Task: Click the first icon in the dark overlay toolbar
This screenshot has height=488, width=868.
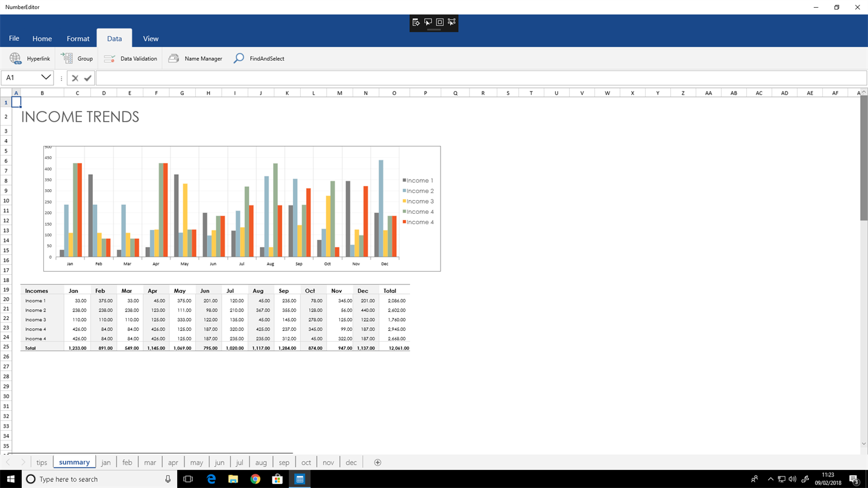Action: point(416,22)
